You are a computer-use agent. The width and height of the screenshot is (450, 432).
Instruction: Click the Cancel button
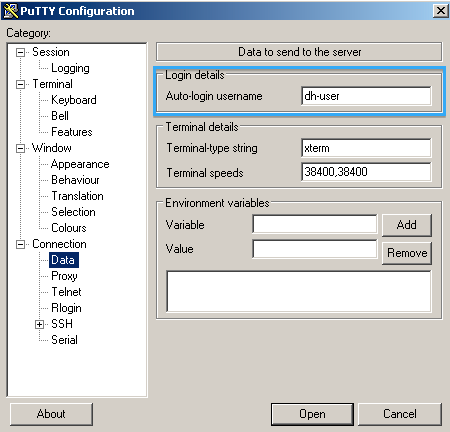point(400,414)
